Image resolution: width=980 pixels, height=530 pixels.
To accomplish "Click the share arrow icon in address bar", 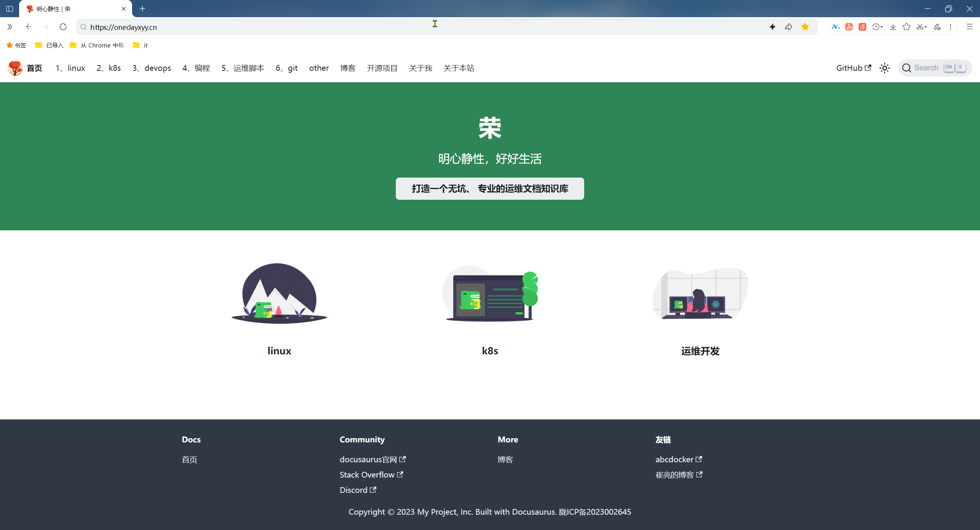I will pos(788,27).
